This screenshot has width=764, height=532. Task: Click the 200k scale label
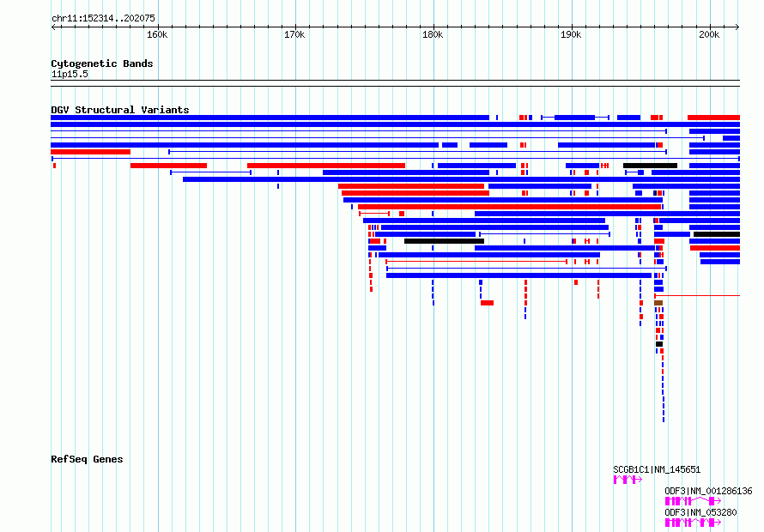pos(709,34)
